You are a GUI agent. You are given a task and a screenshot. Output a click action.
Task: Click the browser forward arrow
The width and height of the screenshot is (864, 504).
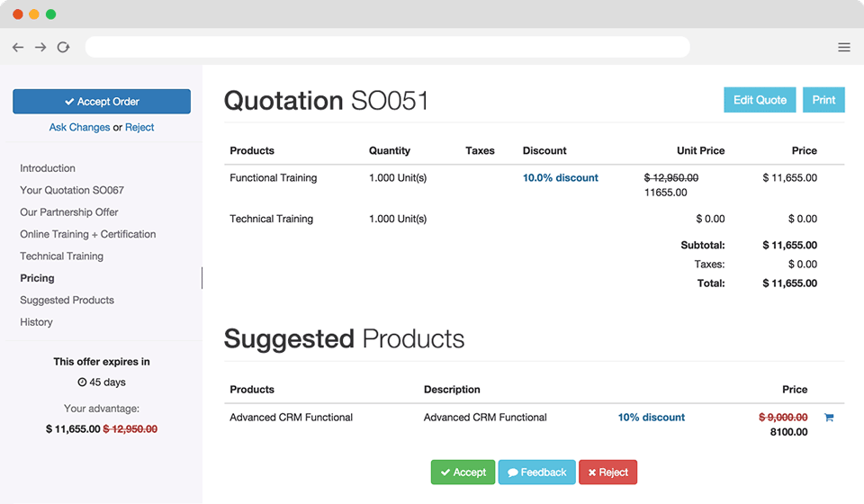pos(40,48)
